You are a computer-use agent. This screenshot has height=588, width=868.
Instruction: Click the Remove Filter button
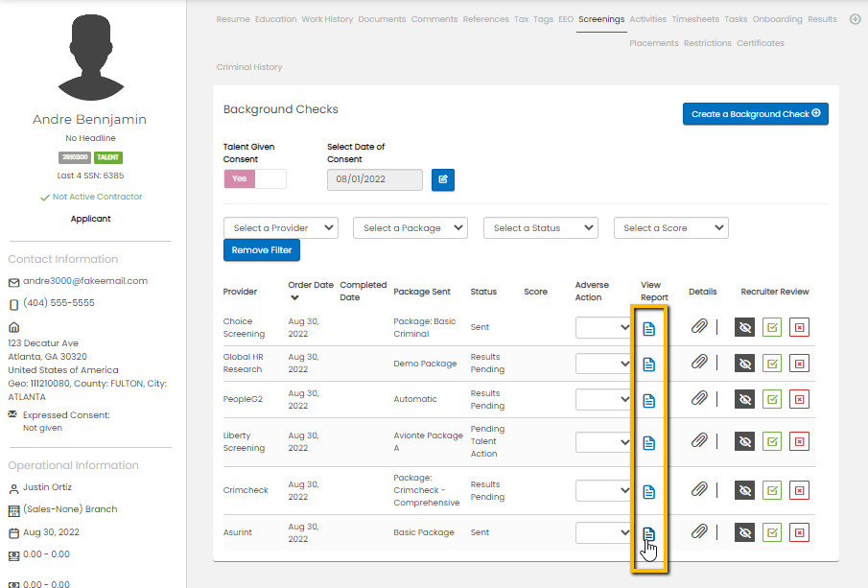[x=262, y=250]
